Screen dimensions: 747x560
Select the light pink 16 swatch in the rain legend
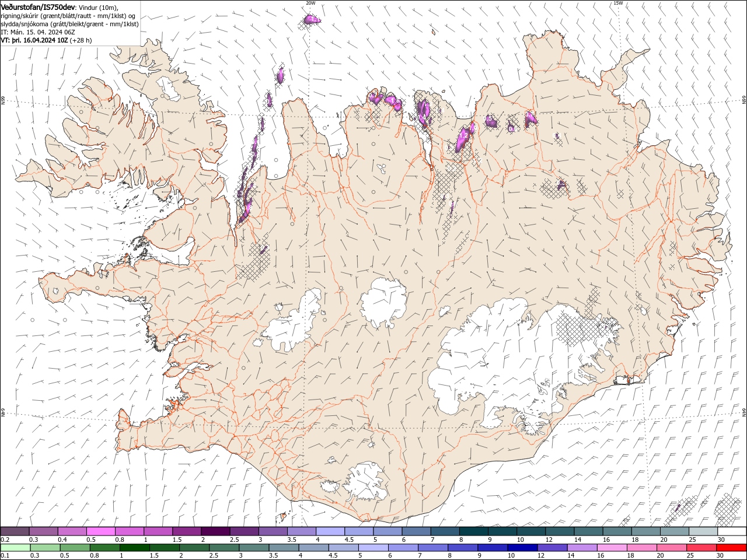[x=612, y=548]
